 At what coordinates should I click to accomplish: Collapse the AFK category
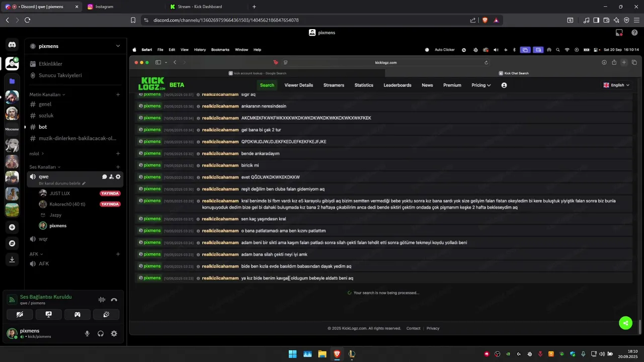pyautogui.click(x=36, y=254)
